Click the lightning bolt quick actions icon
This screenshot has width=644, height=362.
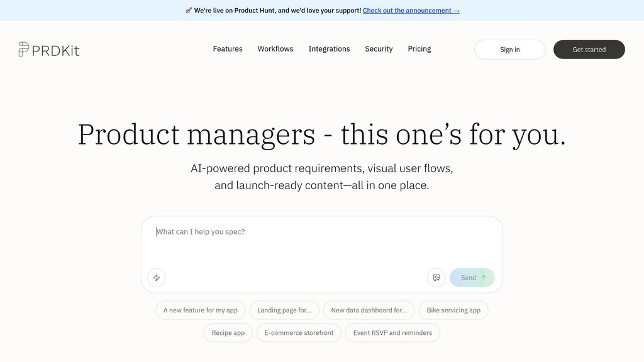157,277
